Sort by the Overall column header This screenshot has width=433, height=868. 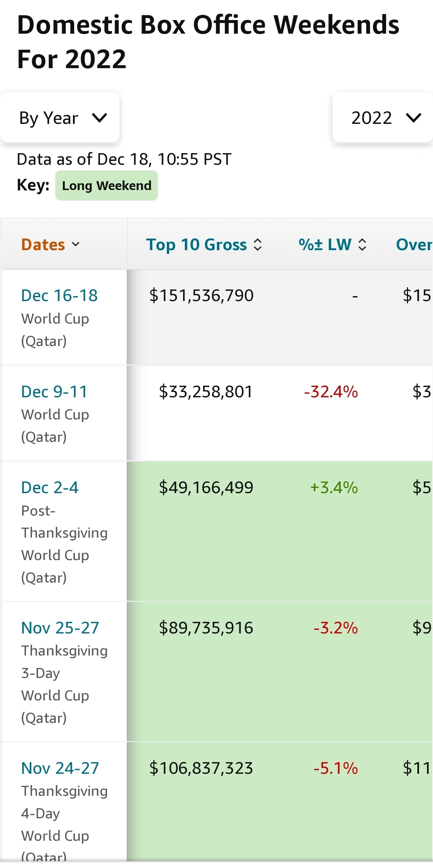point(414,245)
